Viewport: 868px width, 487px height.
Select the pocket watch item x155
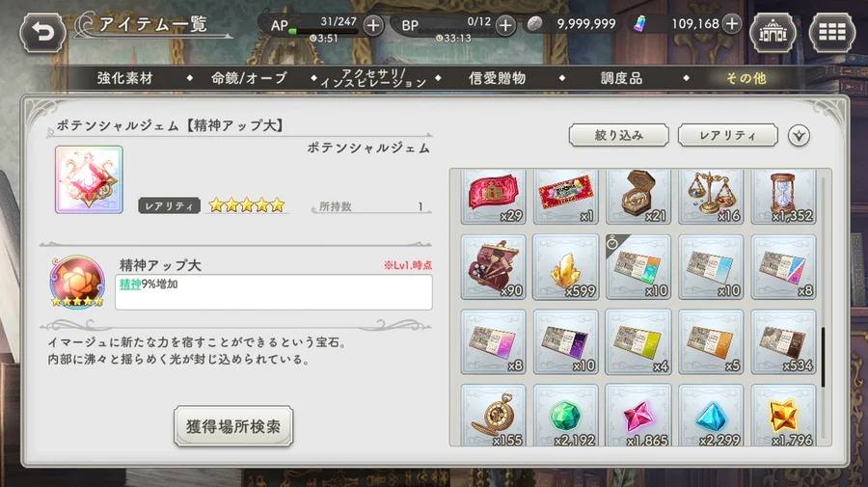(x=493, y=415)
